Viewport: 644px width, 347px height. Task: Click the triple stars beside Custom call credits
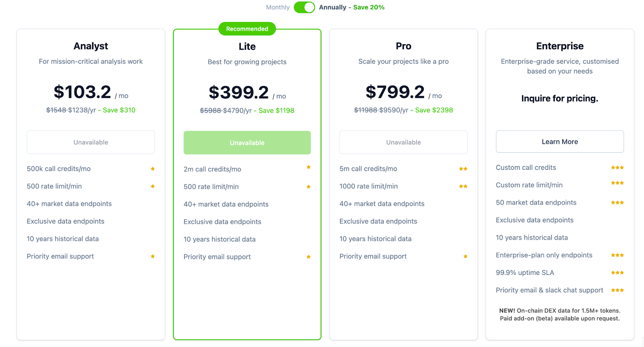617,167
